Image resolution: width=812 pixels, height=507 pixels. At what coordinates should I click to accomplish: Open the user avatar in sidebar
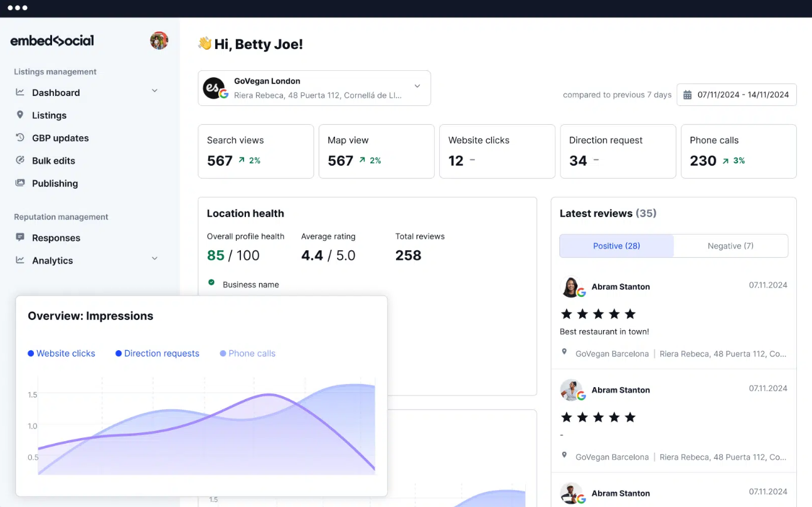[159, 41]
